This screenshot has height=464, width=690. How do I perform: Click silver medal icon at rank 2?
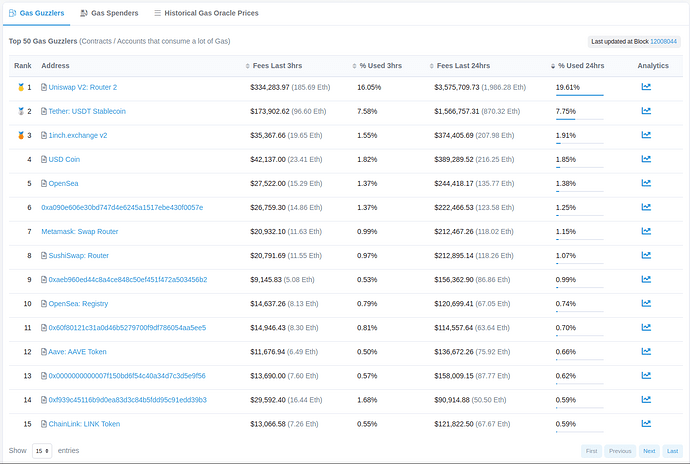click(x=21, y=111)
